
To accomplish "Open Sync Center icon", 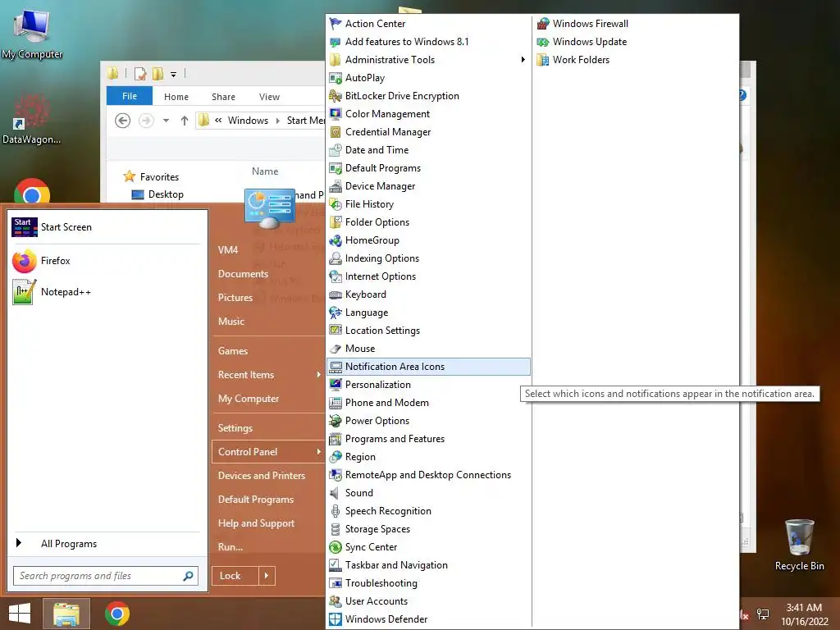I will 336,547.
